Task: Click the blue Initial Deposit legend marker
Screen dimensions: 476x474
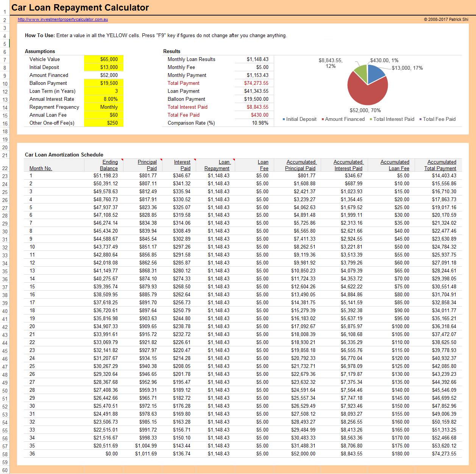Action: coord(284,119)
